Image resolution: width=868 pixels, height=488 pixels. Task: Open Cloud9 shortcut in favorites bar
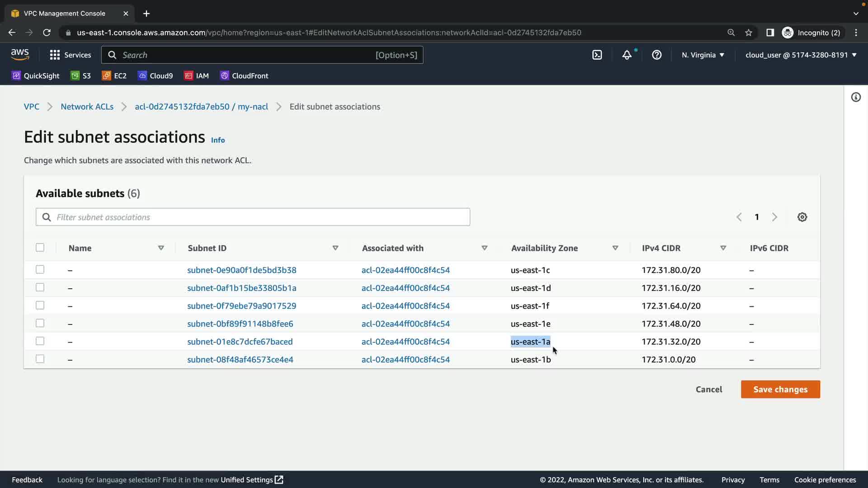(x=155, y=76)
